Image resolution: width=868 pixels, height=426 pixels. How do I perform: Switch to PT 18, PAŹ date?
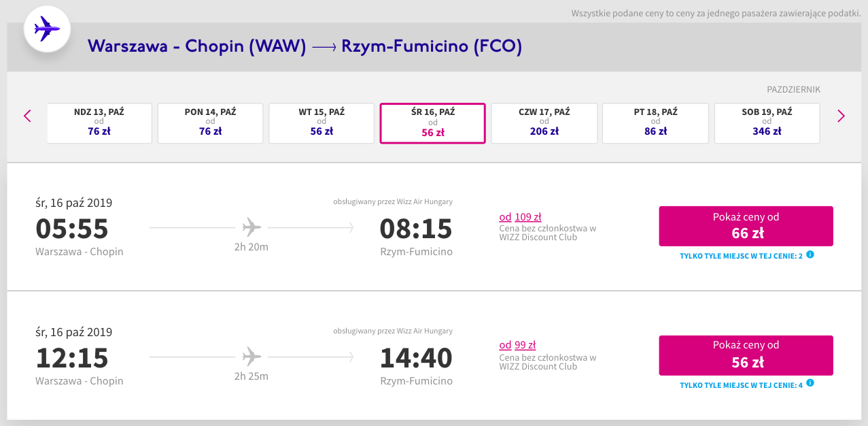pos(655,123)
